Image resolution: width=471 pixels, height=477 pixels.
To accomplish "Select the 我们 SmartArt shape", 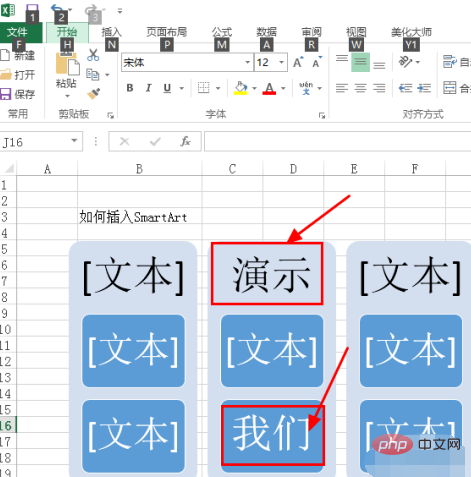I will (273, 435).
